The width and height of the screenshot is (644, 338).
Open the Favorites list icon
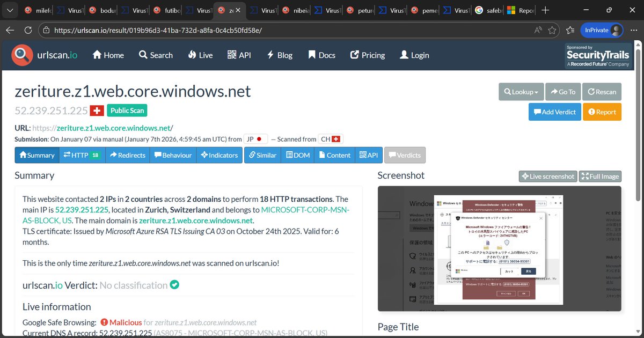pyautogui.click(x=570, y=31)
